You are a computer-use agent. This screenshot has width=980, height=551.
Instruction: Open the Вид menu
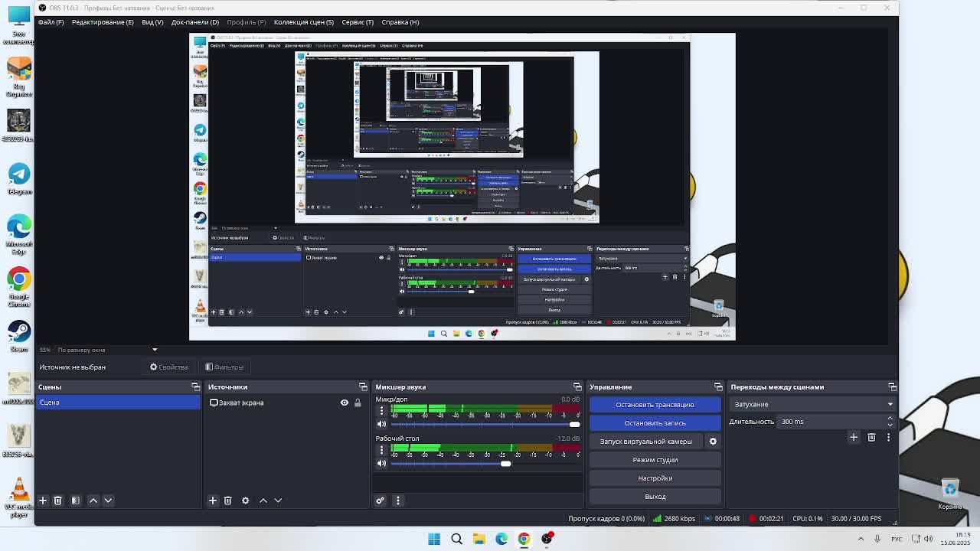click(152, 22)
